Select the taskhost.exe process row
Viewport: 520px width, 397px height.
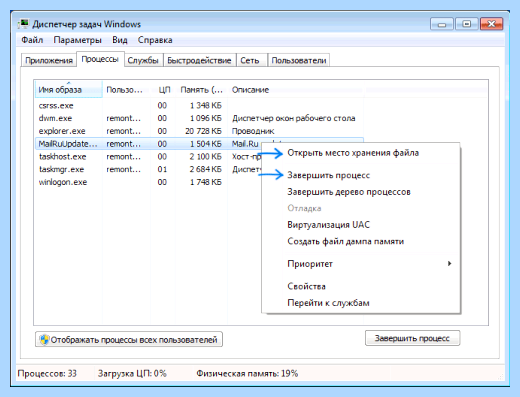(x=148, y=157)
